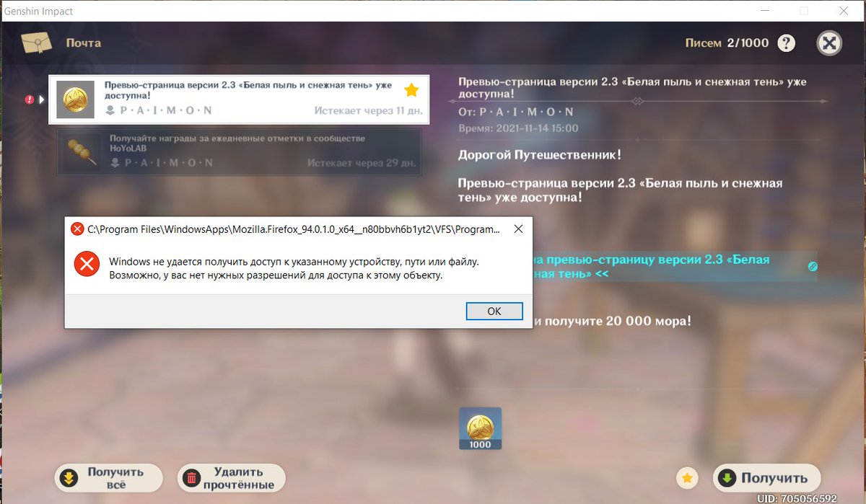The image size is (866, 504).
Task: Click Удалить прочтённые button
Action: point(232,478)
